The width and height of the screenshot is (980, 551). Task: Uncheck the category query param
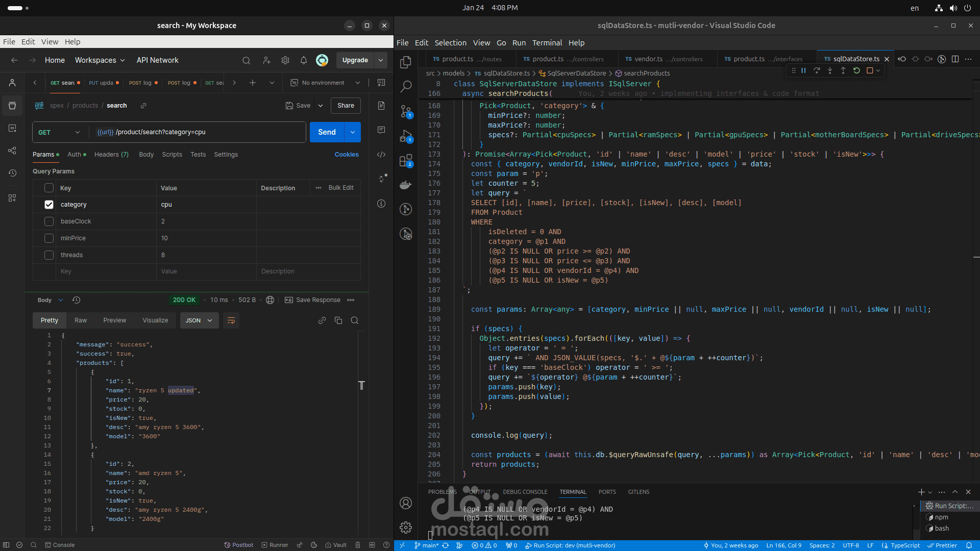[49, 205]
